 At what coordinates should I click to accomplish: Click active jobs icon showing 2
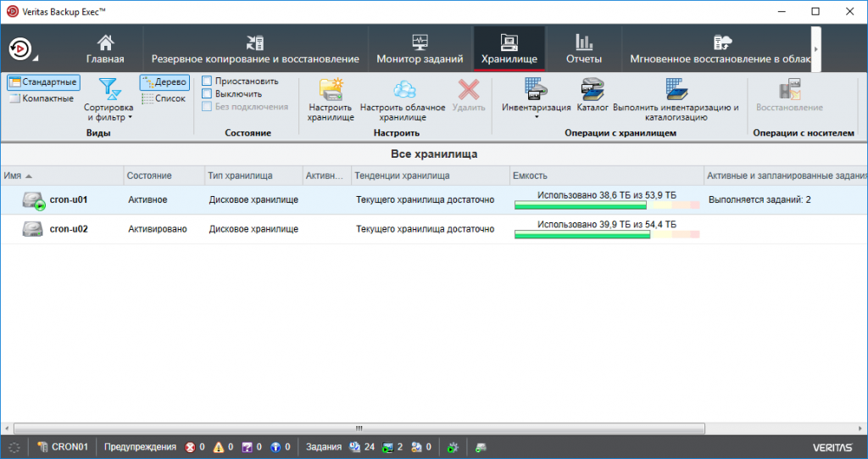(387, 447)
